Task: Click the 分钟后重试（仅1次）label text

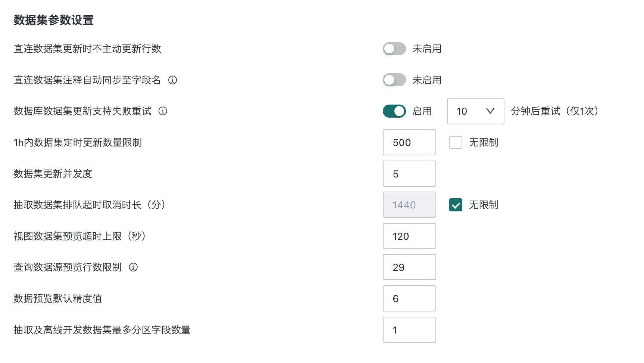Action: coord(554,111)
